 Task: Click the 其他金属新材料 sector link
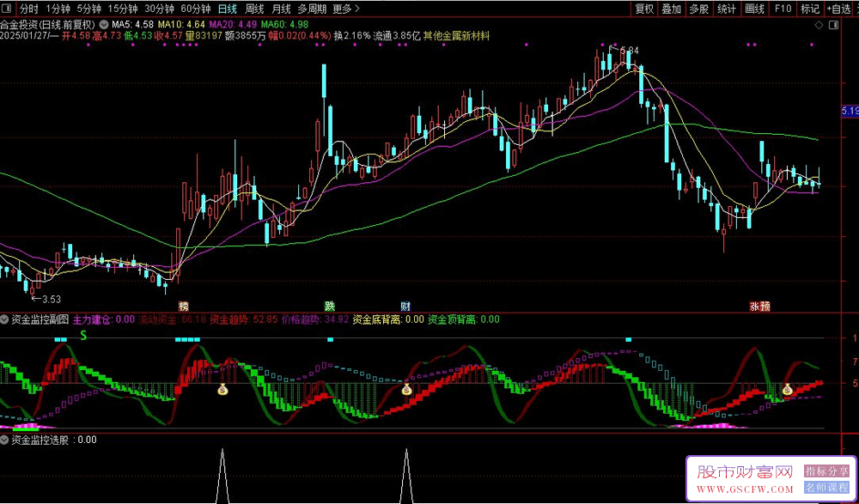456,35
